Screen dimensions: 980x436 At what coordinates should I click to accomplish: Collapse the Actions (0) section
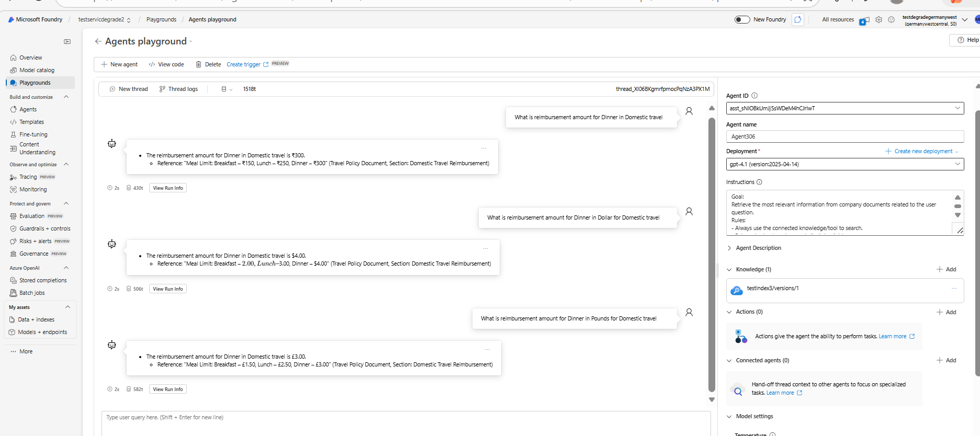coord(729,312)
